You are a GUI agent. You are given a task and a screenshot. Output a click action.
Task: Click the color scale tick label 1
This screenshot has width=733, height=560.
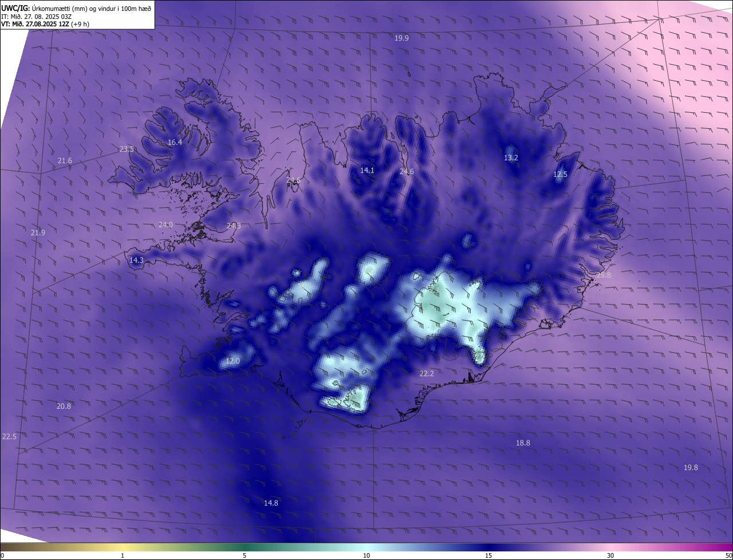[x=123, y=555]
